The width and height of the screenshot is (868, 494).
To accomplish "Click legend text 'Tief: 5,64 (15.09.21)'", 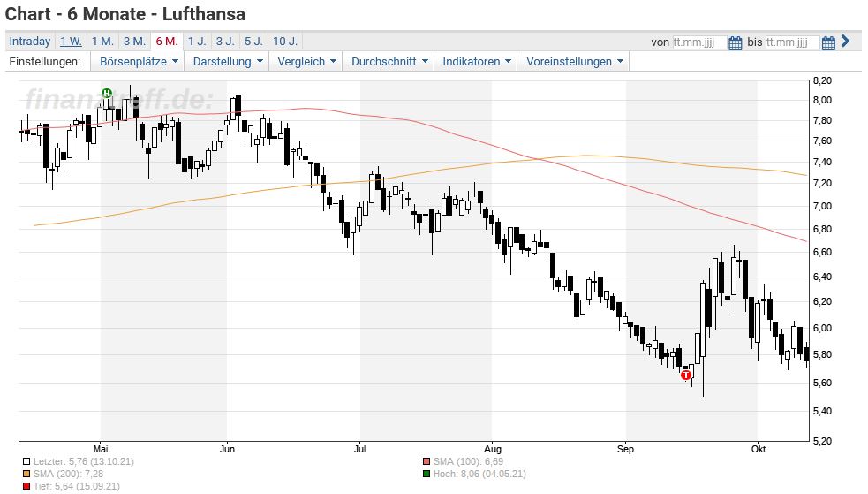I will 77,487.
